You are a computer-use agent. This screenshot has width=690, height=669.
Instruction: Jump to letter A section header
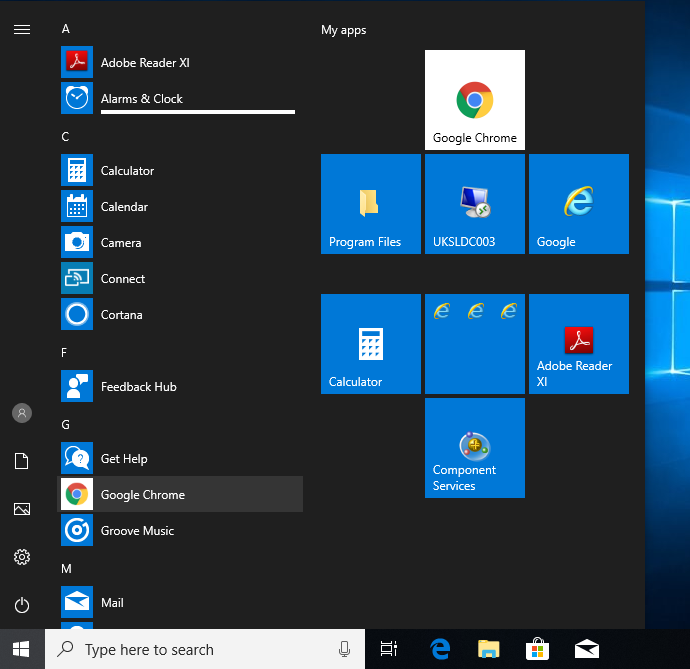[x=66, y=29]
